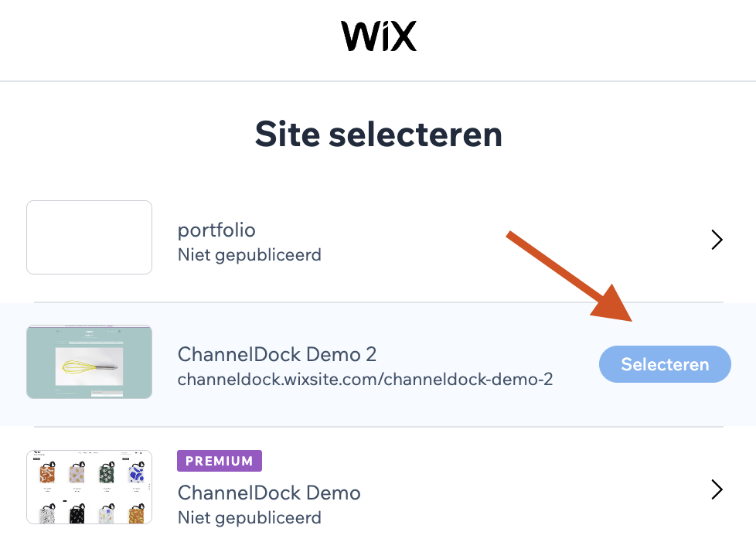This screenshot has width=756, height=549.
Task: Open the channeldock.wixsite.com/channeldock-demo-2 URL
Action: point(365,379)
